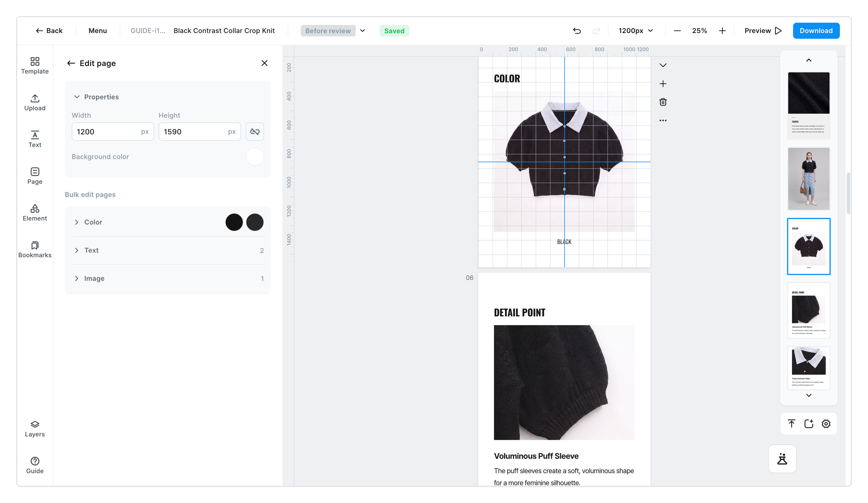Select the model photo page thumbnail

(x=809, y=179)
